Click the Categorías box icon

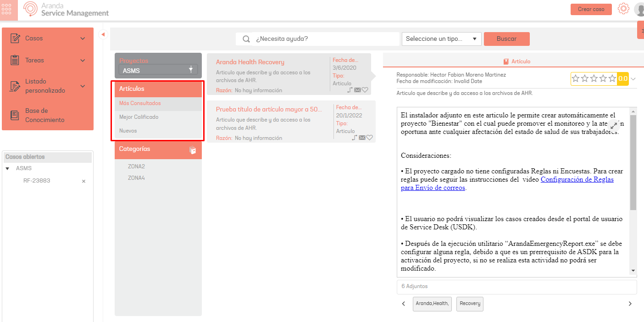(x=193, y=150)
